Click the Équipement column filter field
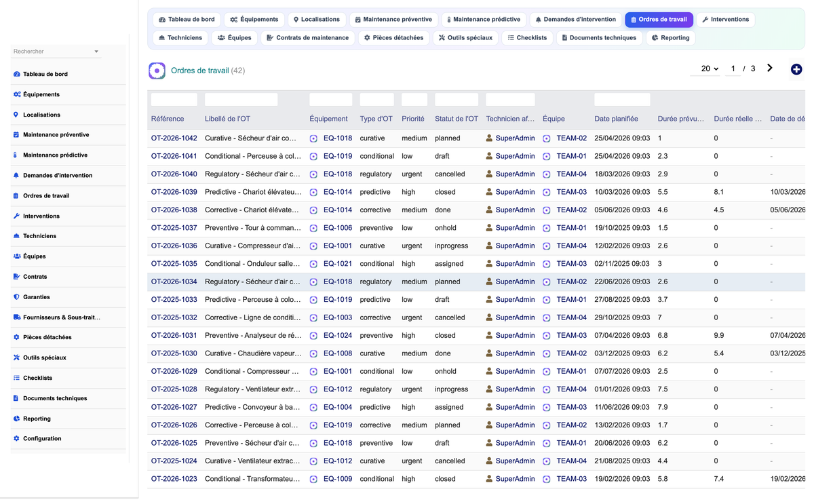814x504 pixels. point(331,100)
